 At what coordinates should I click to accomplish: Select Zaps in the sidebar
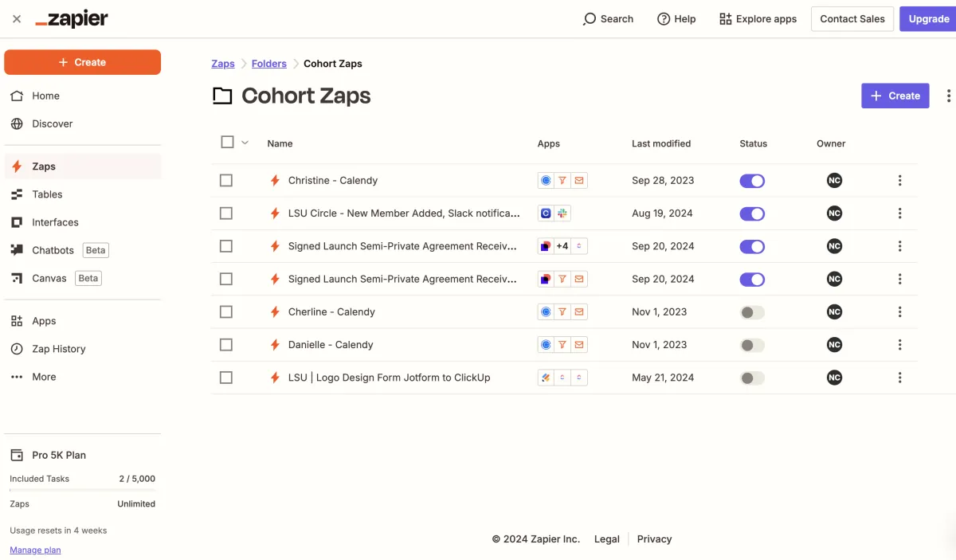tap(83, 166)
